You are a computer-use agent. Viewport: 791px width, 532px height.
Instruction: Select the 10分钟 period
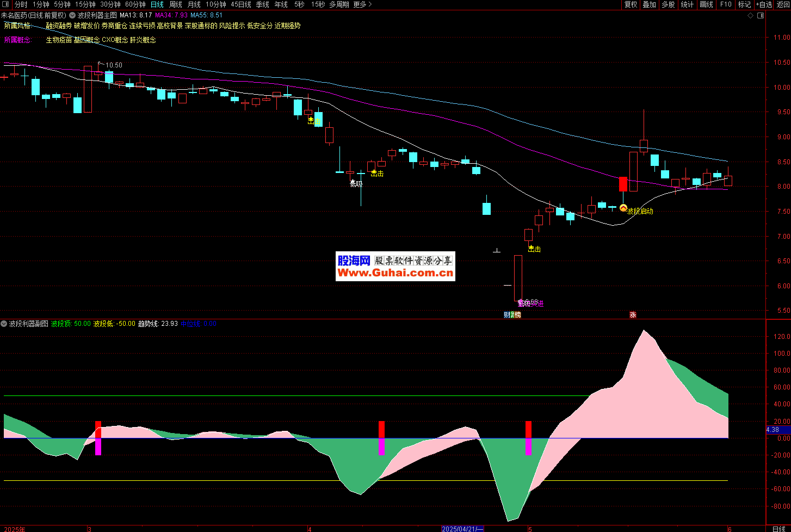(x=216, y=4)
